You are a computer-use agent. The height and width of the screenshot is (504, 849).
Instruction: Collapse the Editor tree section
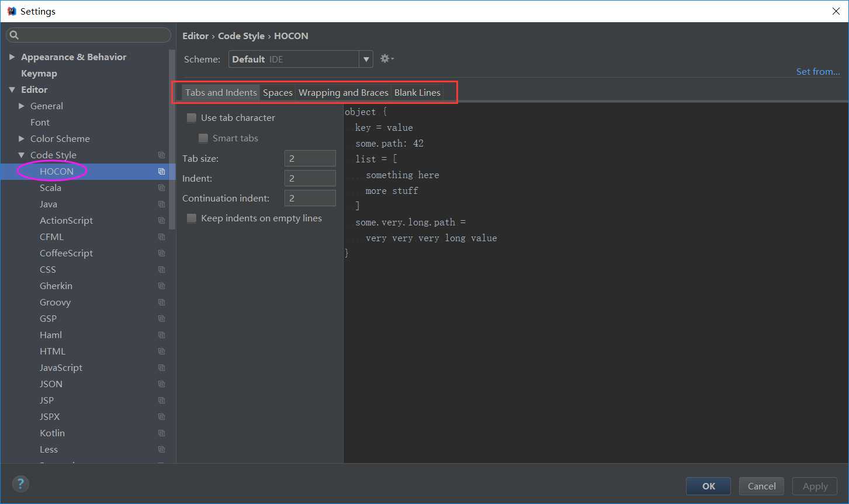12,89
